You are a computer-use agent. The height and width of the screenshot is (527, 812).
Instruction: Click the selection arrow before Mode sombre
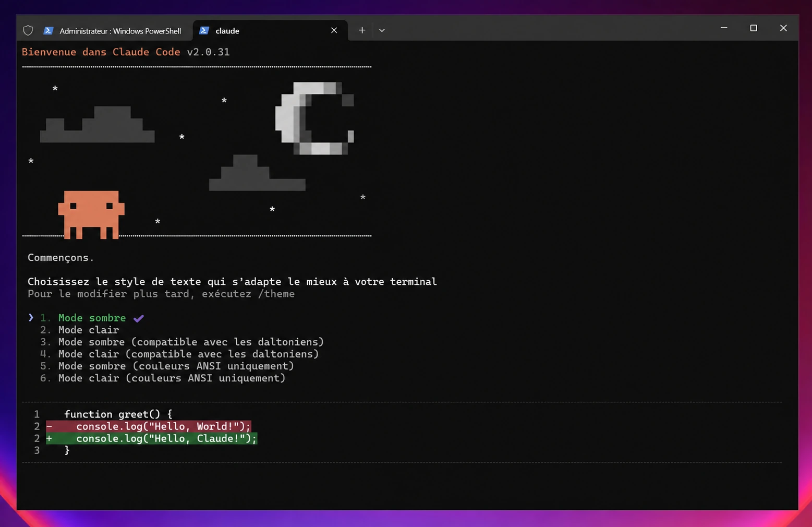coord(31,318)
